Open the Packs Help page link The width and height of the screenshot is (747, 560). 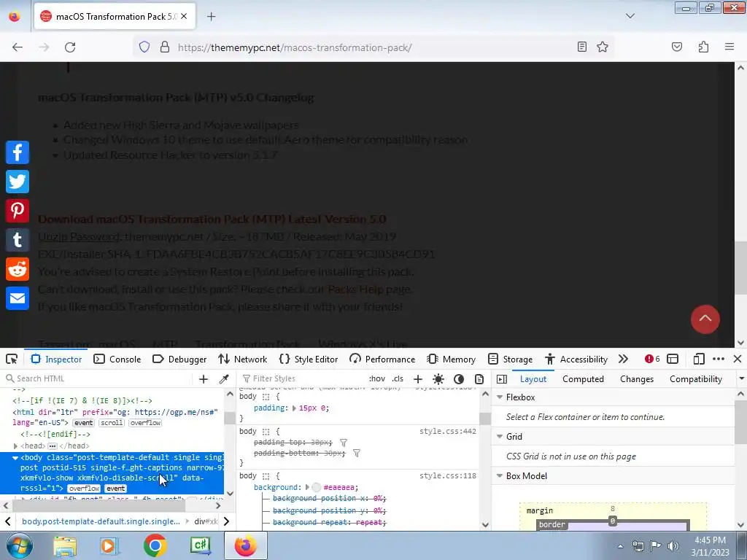(355, 289)
